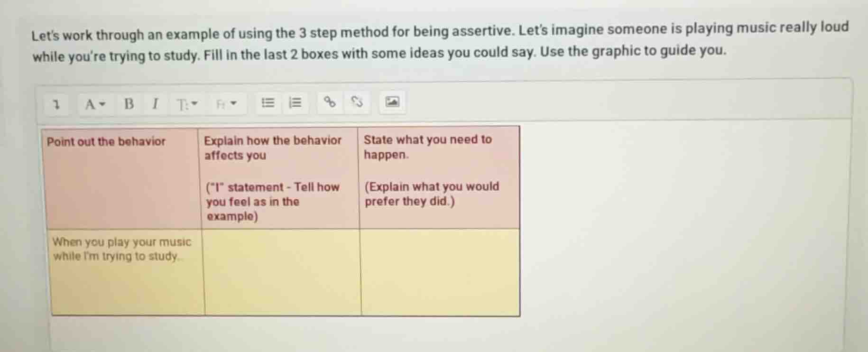Insert an image into the editor
868x352 pixels.
(394, 102)
